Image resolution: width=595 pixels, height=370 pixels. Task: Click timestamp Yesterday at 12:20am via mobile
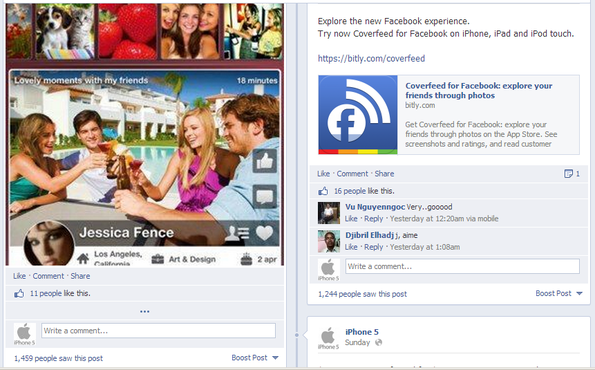tap(444, 219)
